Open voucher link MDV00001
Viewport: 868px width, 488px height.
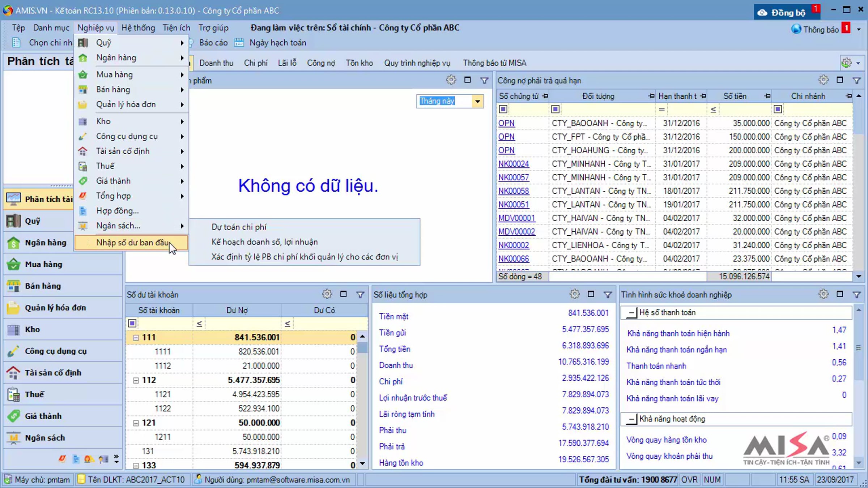click(516, 218)
